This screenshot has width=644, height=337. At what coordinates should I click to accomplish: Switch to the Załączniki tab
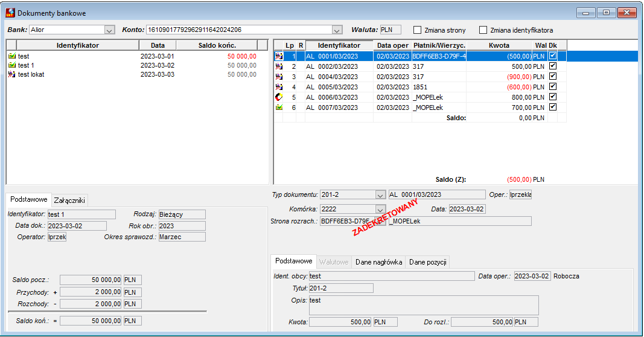69,200
